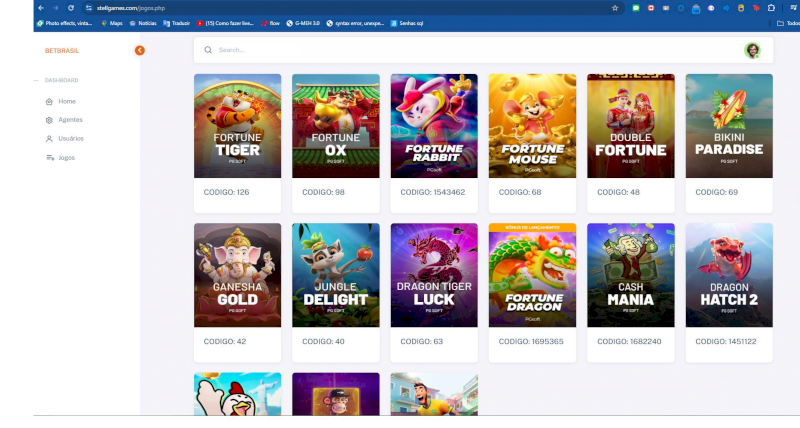Click the BETBRASIL logo text

click(62, 51)
